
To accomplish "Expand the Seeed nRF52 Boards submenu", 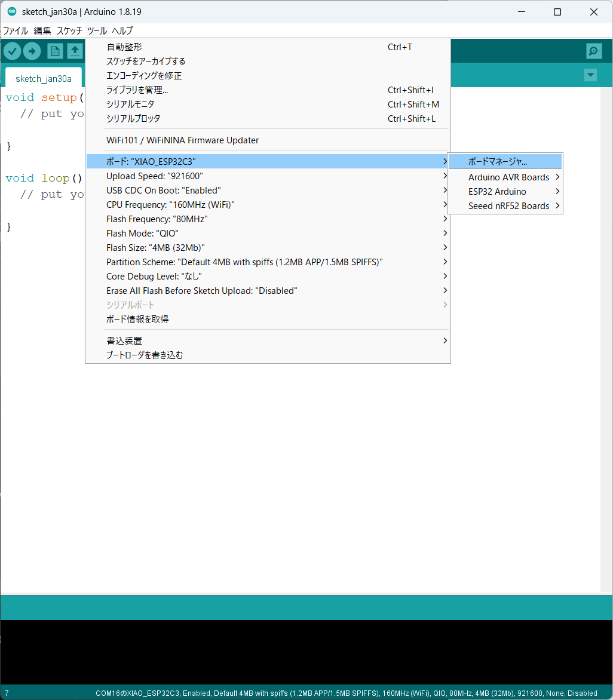I will pos(508,206).
